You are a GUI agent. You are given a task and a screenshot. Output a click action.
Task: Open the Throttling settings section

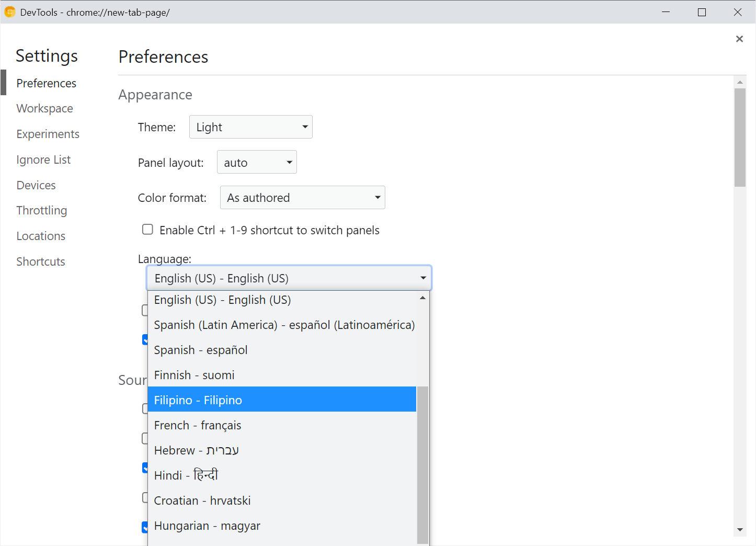click(41, 210)
